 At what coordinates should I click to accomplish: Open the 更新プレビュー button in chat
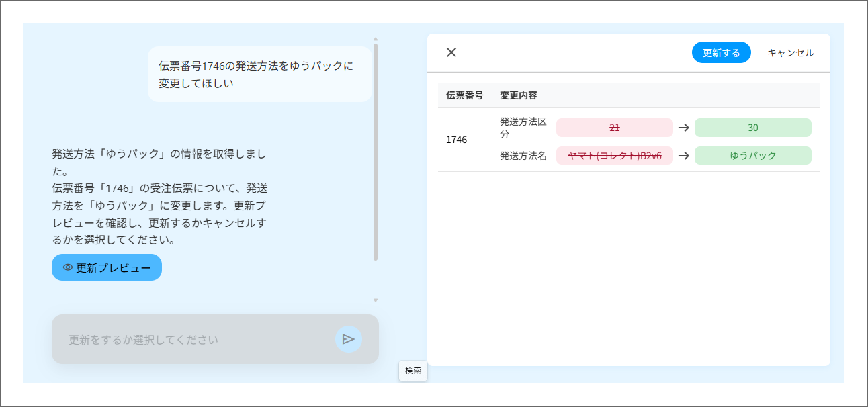(107, 267)
